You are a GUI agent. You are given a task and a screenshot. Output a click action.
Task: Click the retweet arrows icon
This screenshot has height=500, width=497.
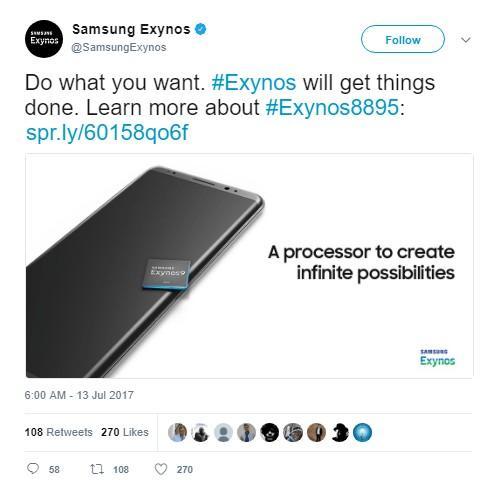pyautogui.click(x=97, y=469)
